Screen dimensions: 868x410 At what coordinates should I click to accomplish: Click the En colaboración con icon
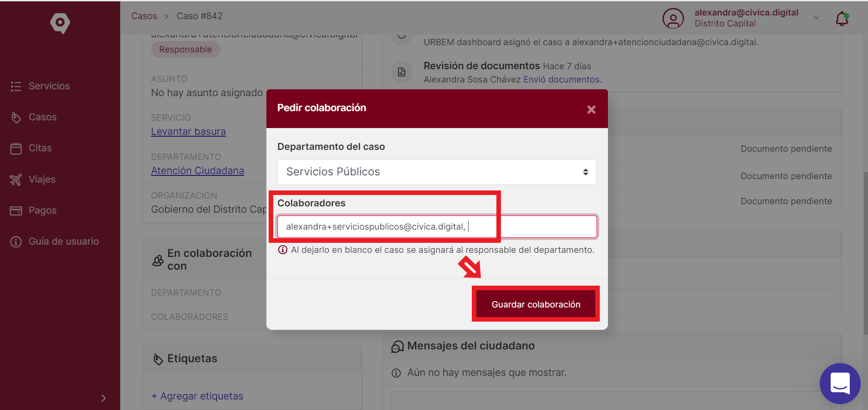point(158,260)
